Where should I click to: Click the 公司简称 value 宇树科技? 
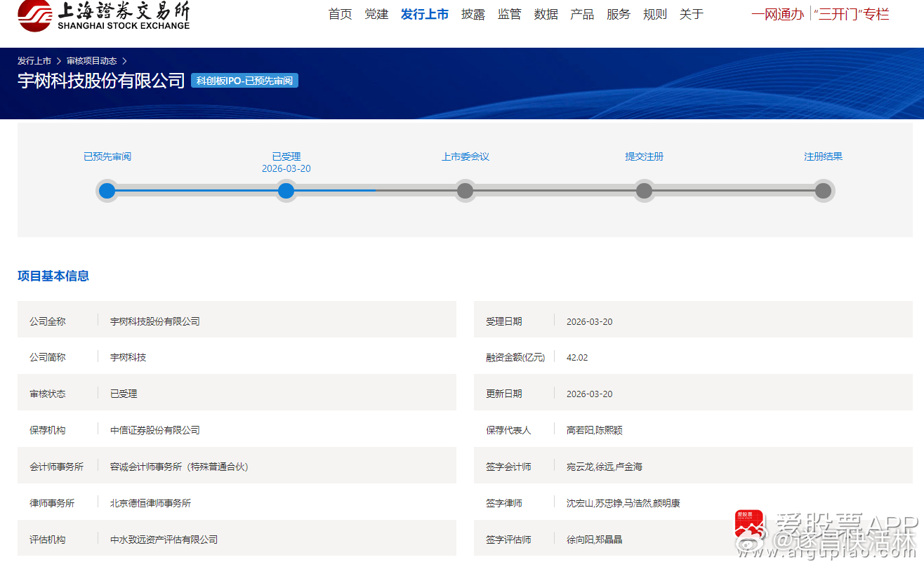(x=128, y=357)
